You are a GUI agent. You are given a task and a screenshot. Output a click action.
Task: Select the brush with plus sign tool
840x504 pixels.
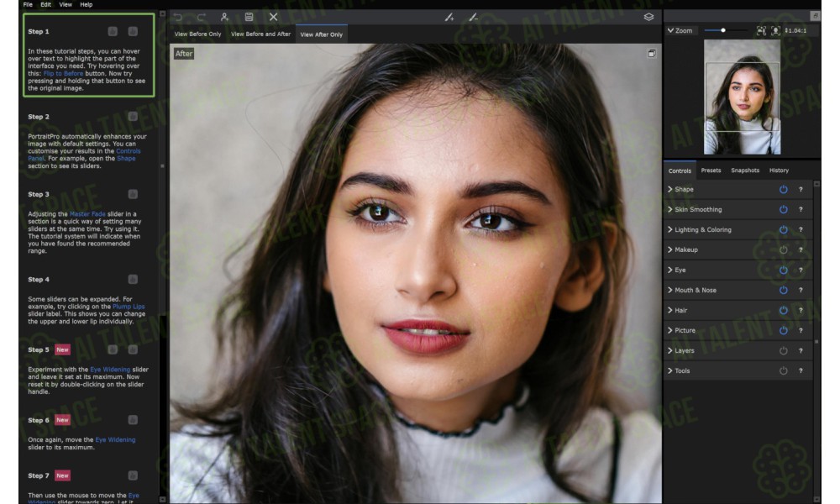click(449, 18)
